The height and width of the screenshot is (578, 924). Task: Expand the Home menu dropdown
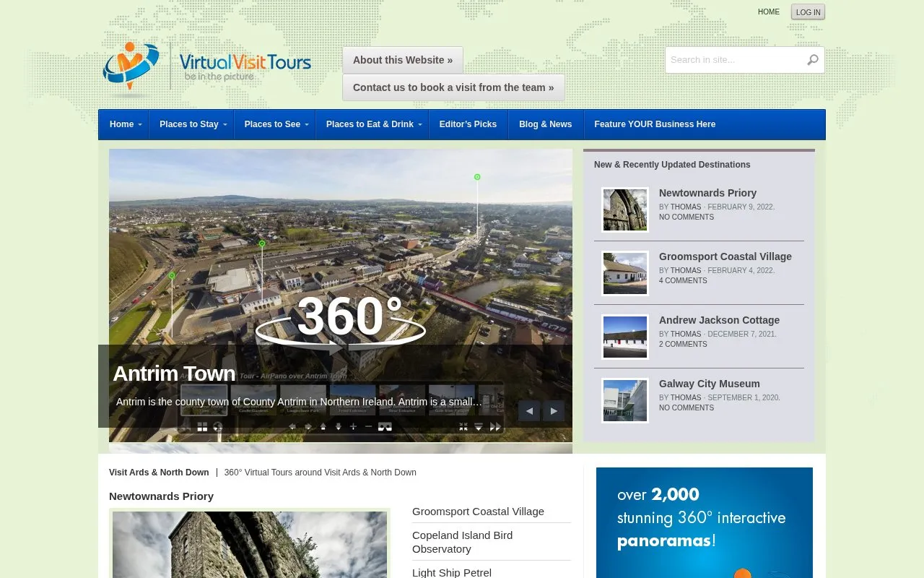pyautogui.click(x=124, y=124)
